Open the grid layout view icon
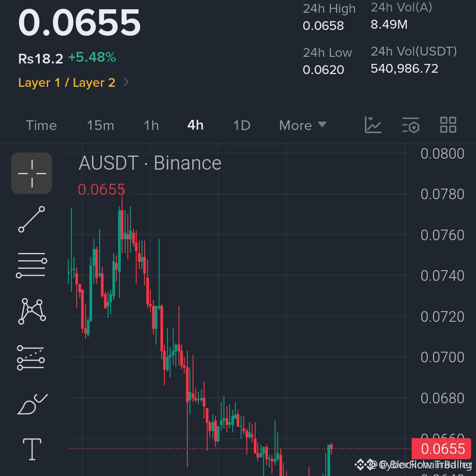The height and width of the screenshot is (476, 476). [448, 125]
